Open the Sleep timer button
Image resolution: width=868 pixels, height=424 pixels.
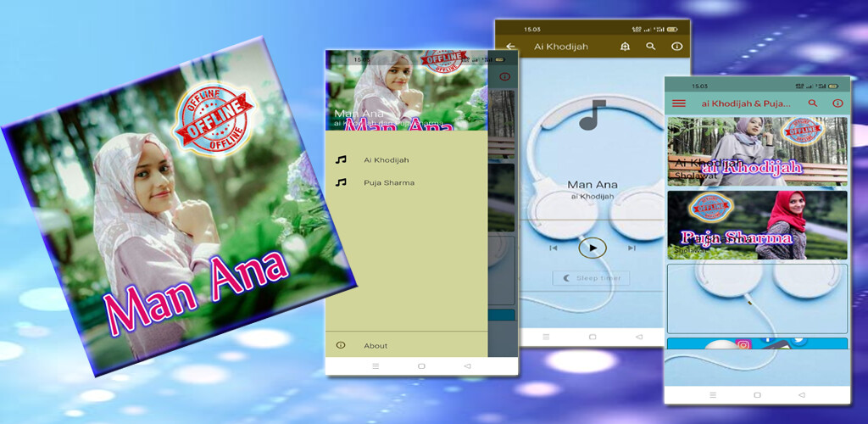coord(591,278)
